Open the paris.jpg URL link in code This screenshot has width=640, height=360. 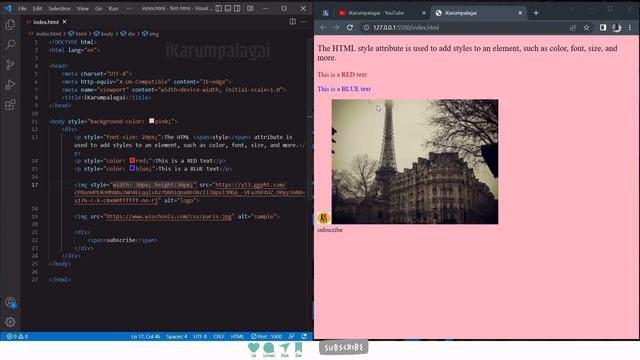(169, 216)
